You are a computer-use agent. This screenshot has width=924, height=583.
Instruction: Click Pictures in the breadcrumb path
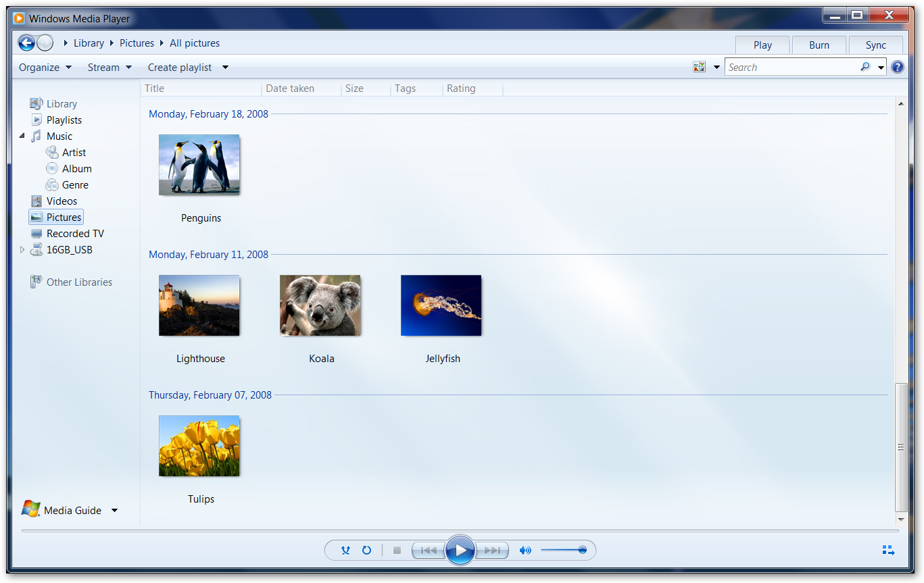pyautogui.click(x=137, y=43)
